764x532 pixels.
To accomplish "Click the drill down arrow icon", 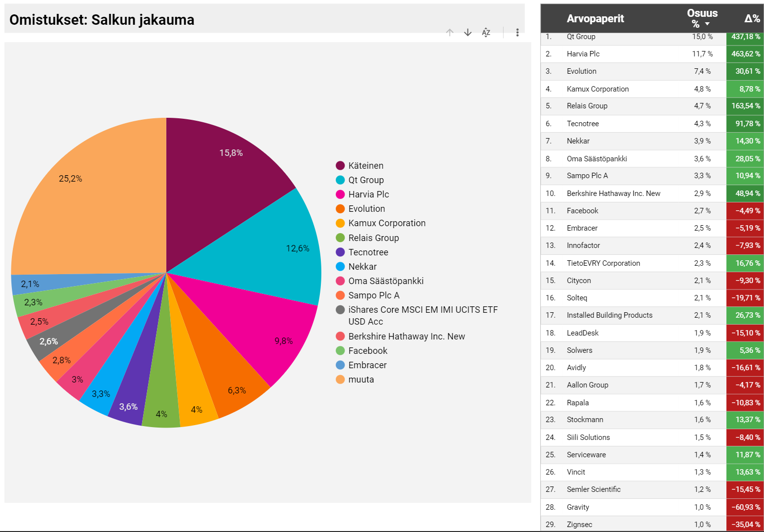I will [x=468, y=32].
